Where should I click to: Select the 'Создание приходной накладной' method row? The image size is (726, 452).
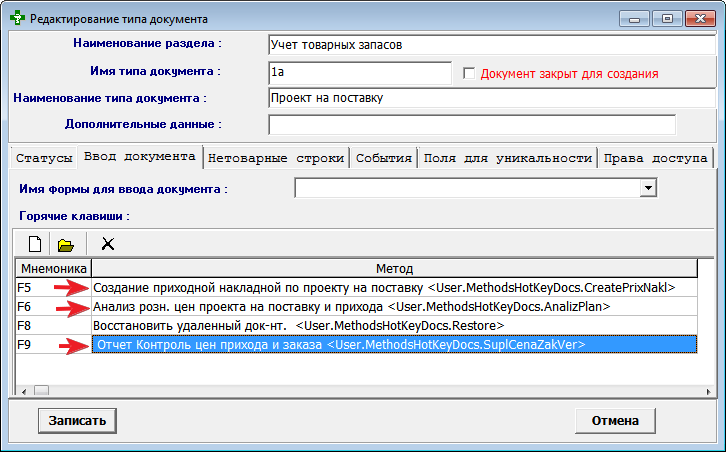(x=394, y=288)
